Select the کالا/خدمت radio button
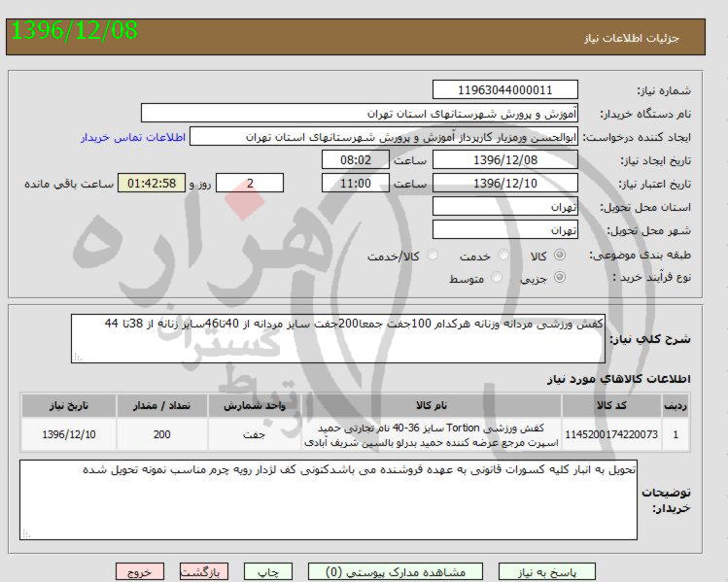 pyautogui.click(x=433, y=255)
